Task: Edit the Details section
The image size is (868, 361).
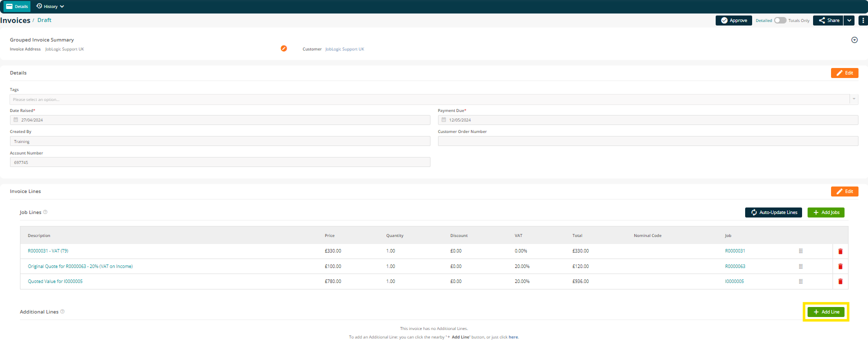Action: point(845,73)
